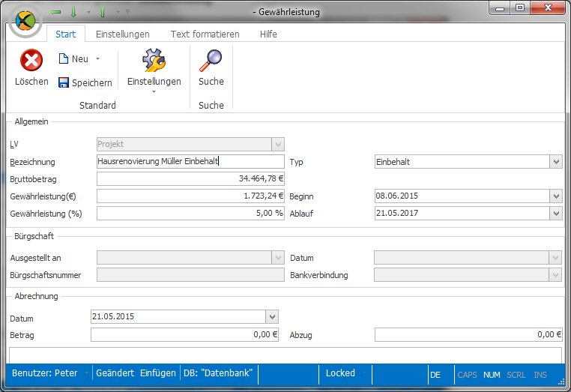The image size is (571, 392).
Task: Click the CAPS indicator in the status bar
Action: pos(467,375)
